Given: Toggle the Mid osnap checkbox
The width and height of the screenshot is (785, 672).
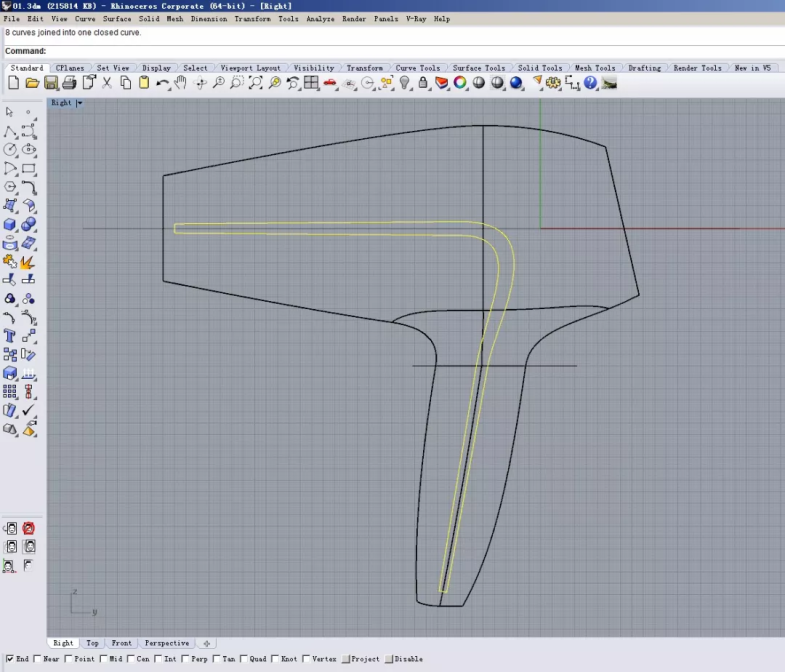Looking at the screenshot, I should coord(104,659).
